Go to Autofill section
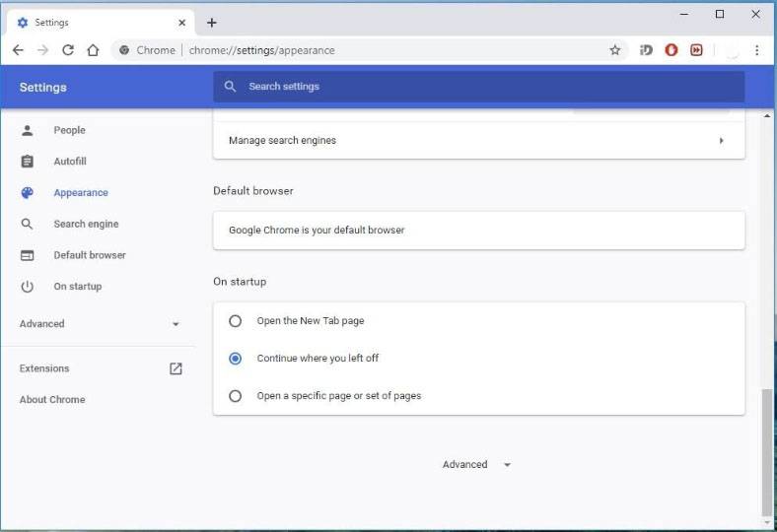This screenshot has height=532, width=777. (x=70, y=162)
